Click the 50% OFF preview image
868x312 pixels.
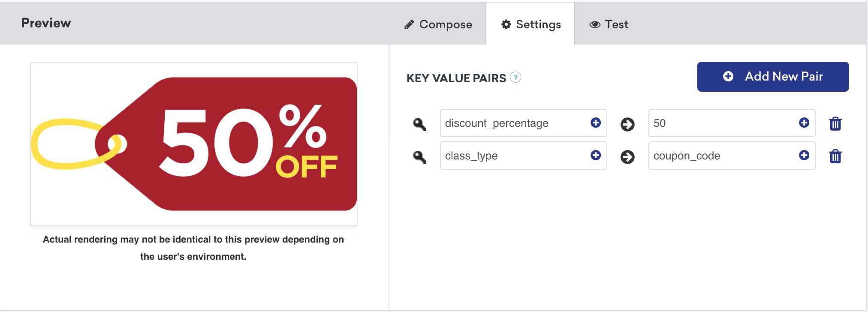(x=194, y=144)
